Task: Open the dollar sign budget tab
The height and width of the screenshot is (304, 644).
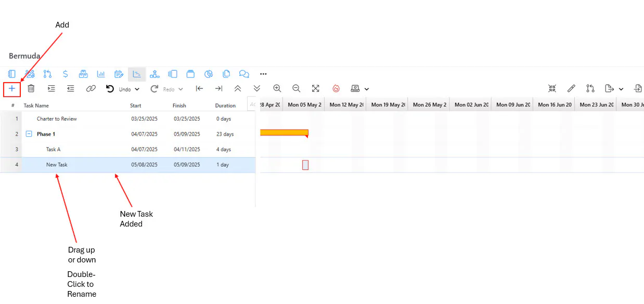Action: (x=65, y=74)
